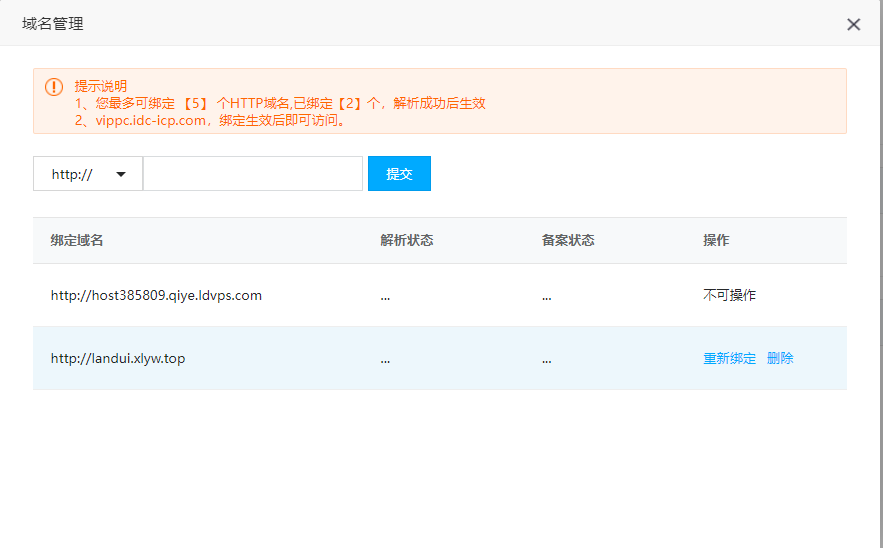Click the 不可操作 label in the first row

[729, 296]
